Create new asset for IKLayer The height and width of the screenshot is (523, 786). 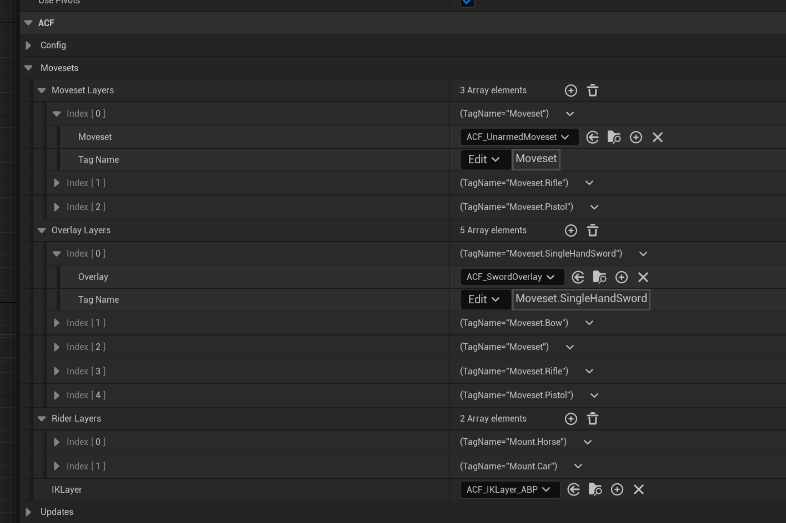pyautogui.click(x=617, y=490)
